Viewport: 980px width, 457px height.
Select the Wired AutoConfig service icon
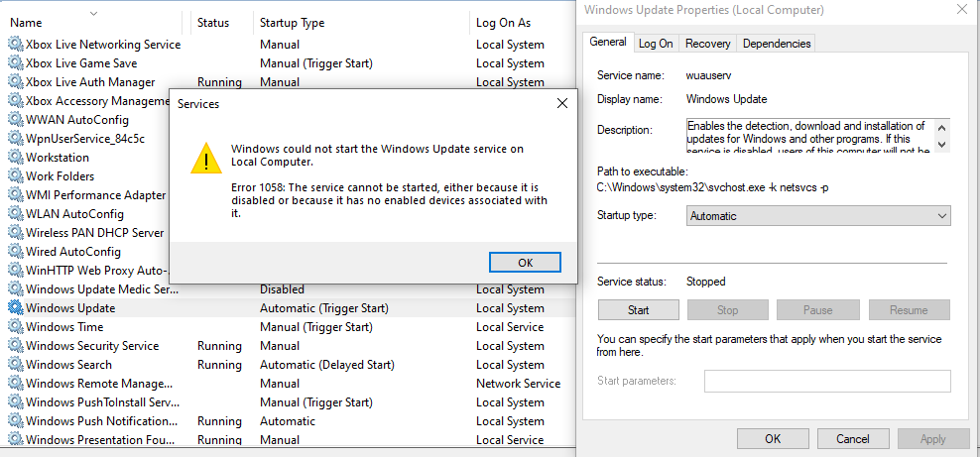(14, 252)
